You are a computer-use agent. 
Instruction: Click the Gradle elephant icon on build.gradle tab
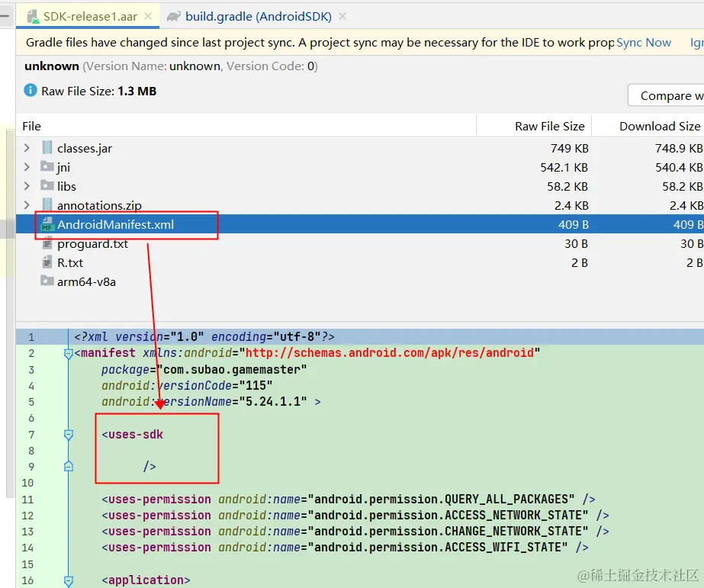coord(174,17)
